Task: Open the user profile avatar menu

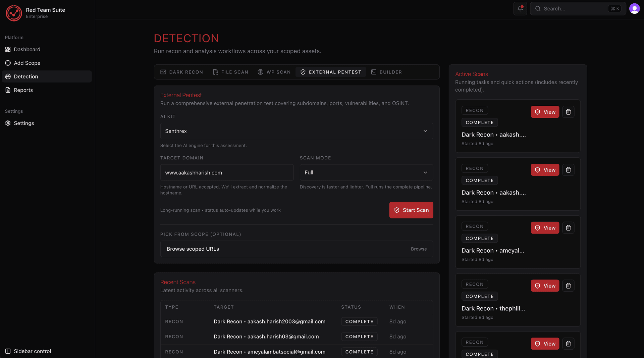Action: pyautogui.click(x=634, y=8)
